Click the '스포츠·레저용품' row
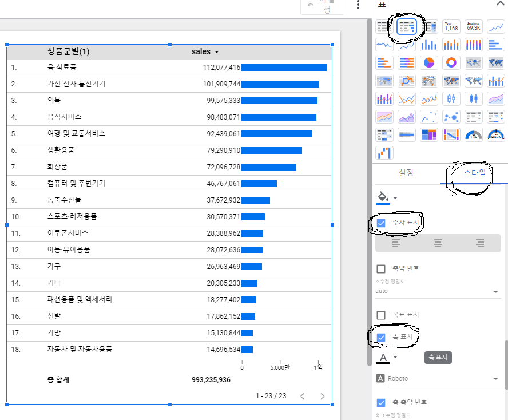Screen dimensions: 508x420 (169, 216)
